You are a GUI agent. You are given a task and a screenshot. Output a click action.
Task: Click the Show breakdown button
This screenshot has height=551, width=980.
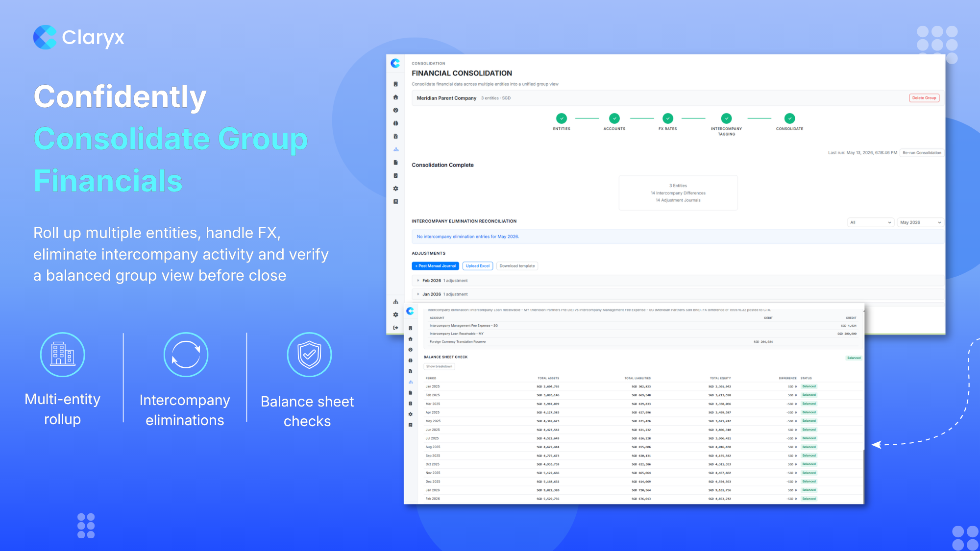point(439,366)
